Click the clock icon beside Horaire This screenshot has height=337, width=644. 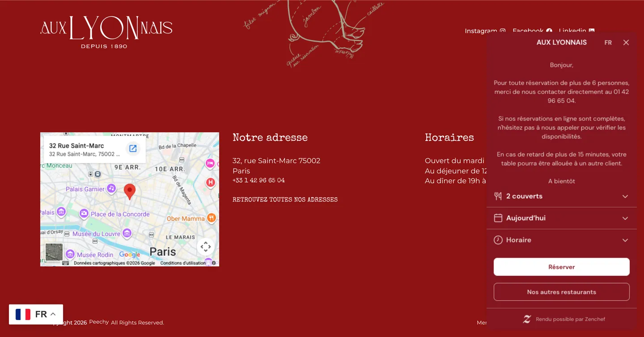pos(498,240)
